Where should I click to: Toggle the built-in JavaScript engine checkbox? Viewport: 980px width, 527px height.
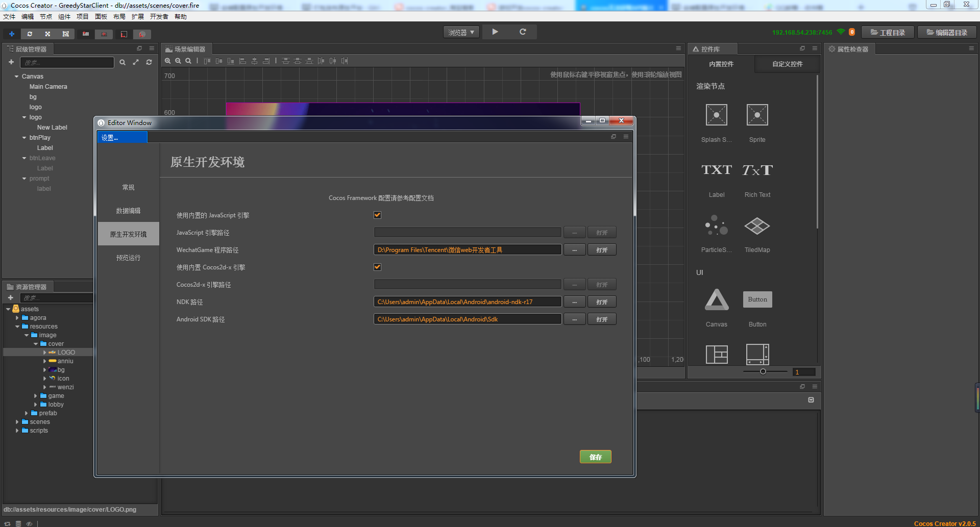(x=378, y=215)
